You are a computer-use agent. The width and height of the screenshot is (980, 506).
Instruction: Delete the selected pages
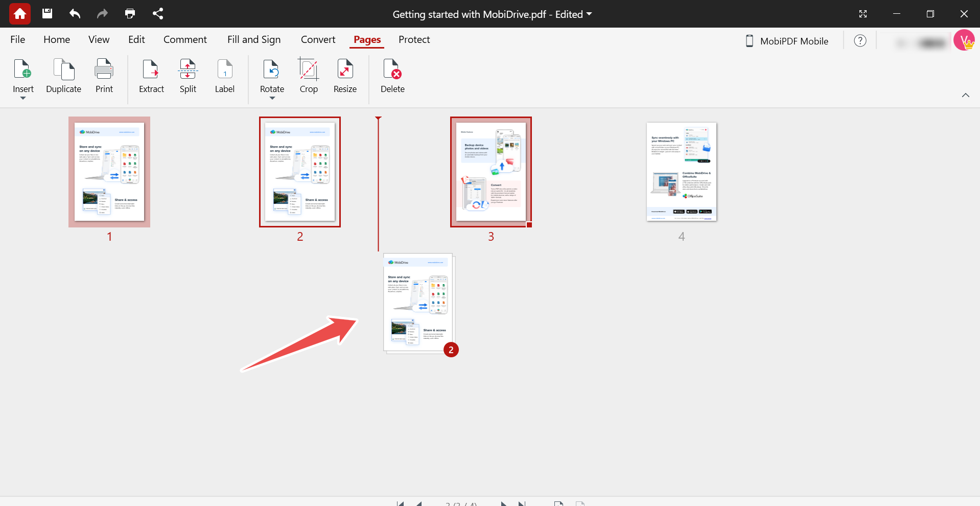point(392,77)
